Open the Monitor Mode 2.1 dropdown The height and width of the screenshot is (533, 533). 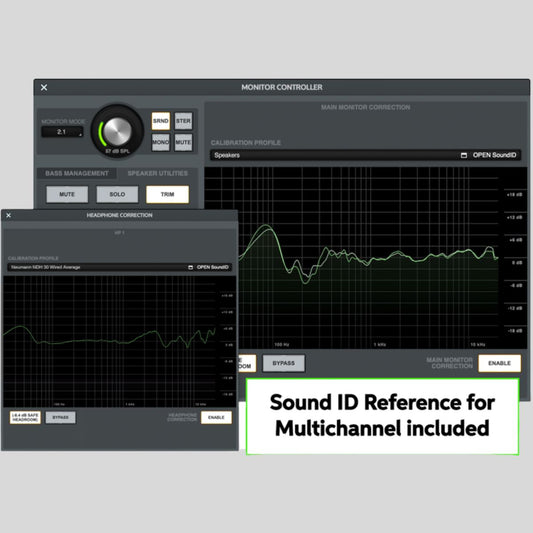62,132
